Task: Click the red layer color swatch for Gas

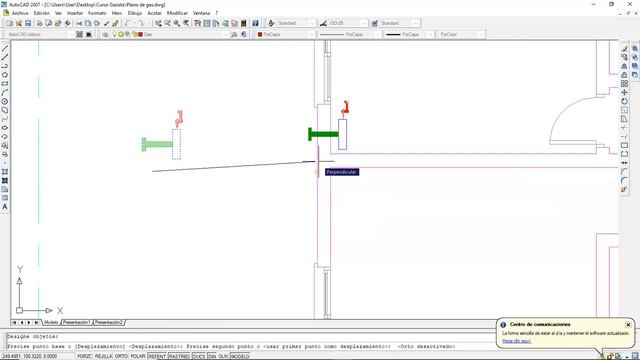Action: pos(140,35)
